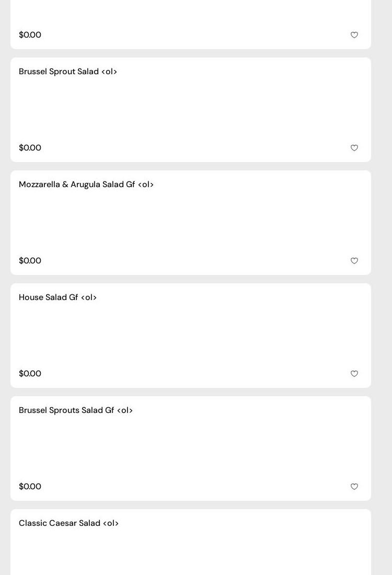
Task: Toggle heart on Brussel Sprouts Salad Gf
Action: pyautogui.click(x=354, y=487)
